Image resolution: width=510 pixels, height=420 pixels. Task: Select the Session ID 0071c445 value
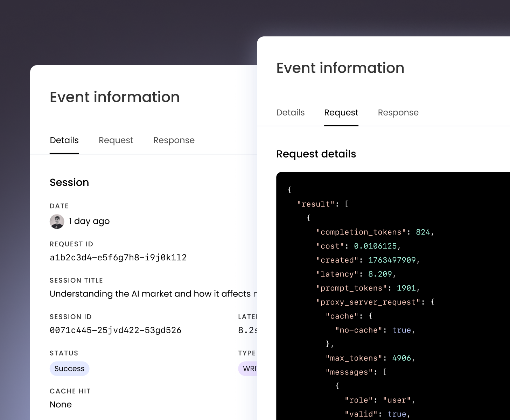tap(116, 330)
